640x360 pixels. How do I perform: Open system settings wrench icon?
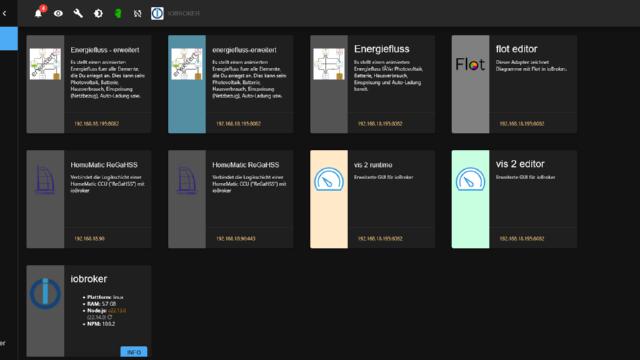78,13
